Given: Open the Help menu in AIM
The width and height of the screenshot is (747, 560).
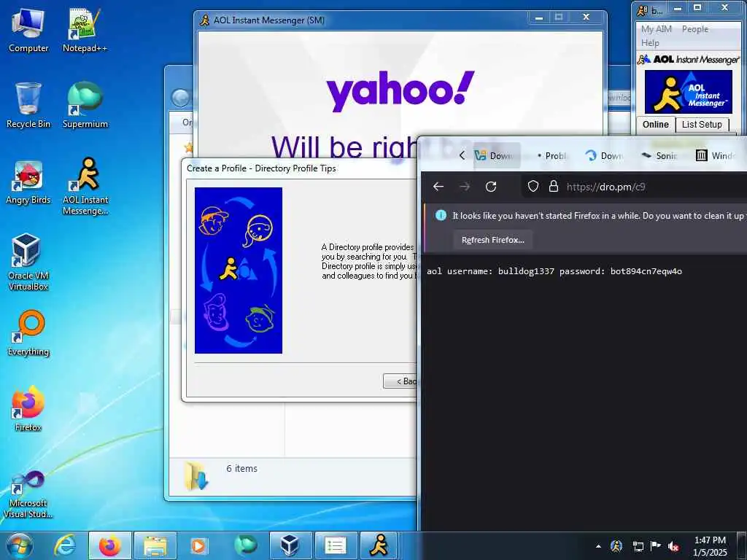Looking at the screenshot, I should pyautogui.click(x=650, y=43).
